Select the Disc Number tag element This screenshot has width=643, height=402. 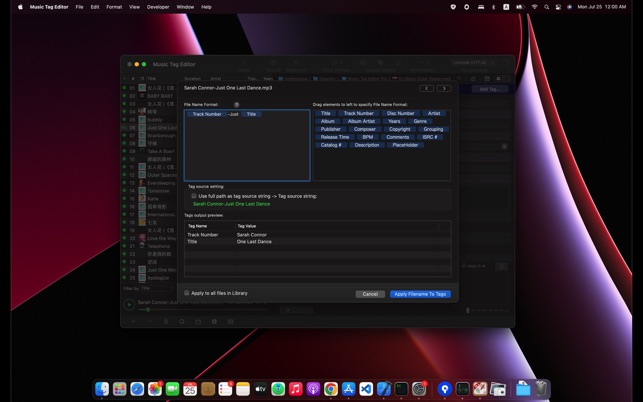(400, 113)
